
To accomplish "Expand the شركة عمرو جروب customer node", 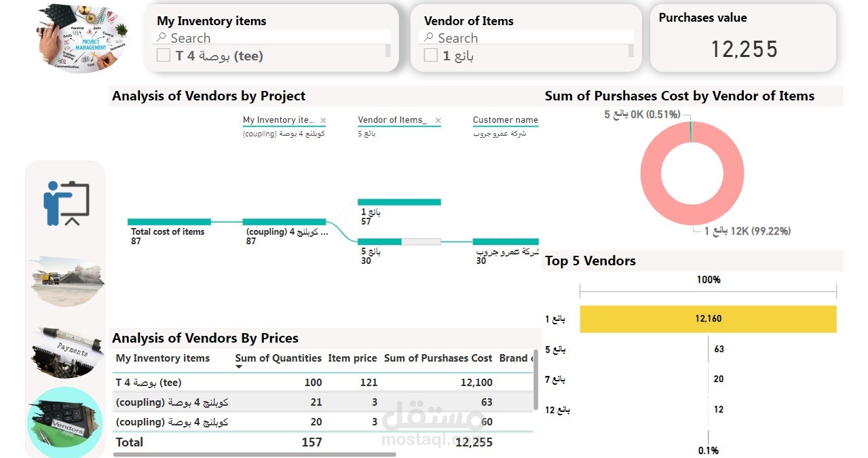I will [506, 242].
